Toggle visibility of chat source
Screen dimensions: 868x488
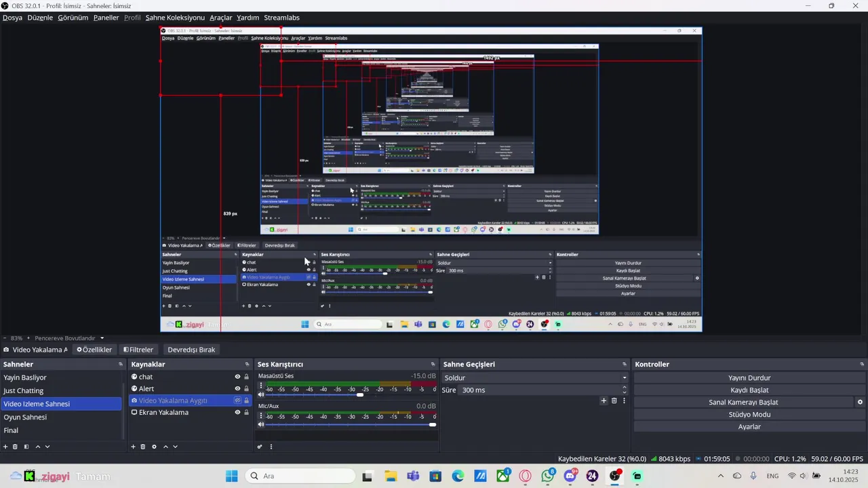237,377
